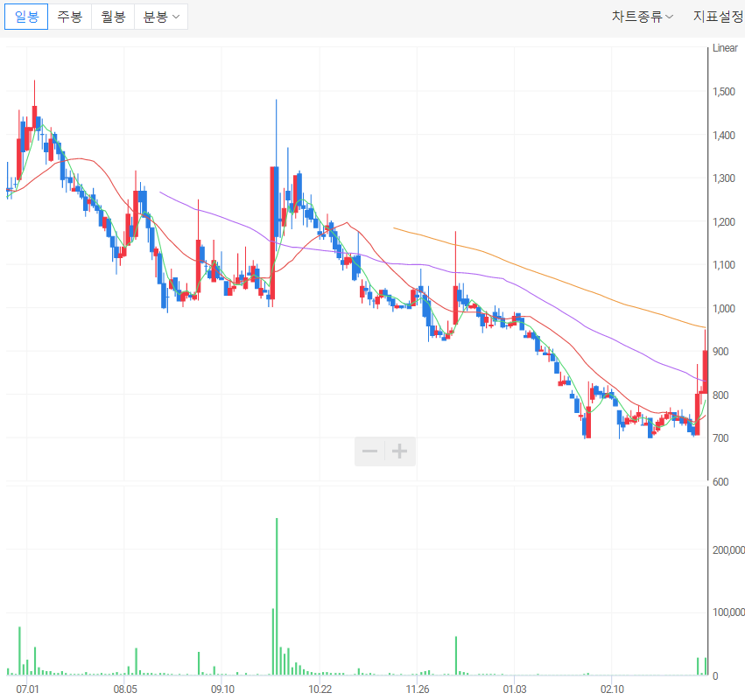
Task: Select the 일봉 daily chart tab
Action: [26, 17]
